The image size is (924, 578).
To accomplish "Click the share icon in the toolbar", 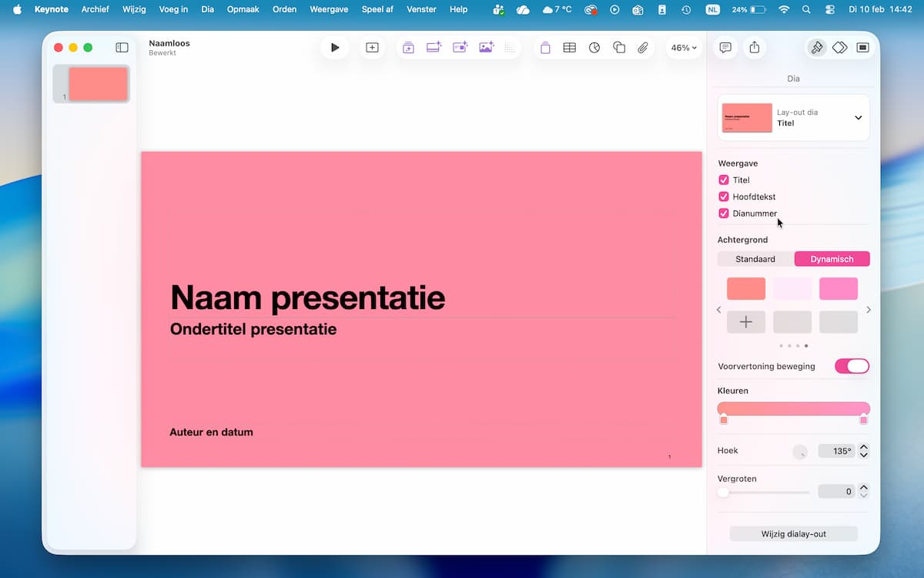I will [x=755, y=48].
